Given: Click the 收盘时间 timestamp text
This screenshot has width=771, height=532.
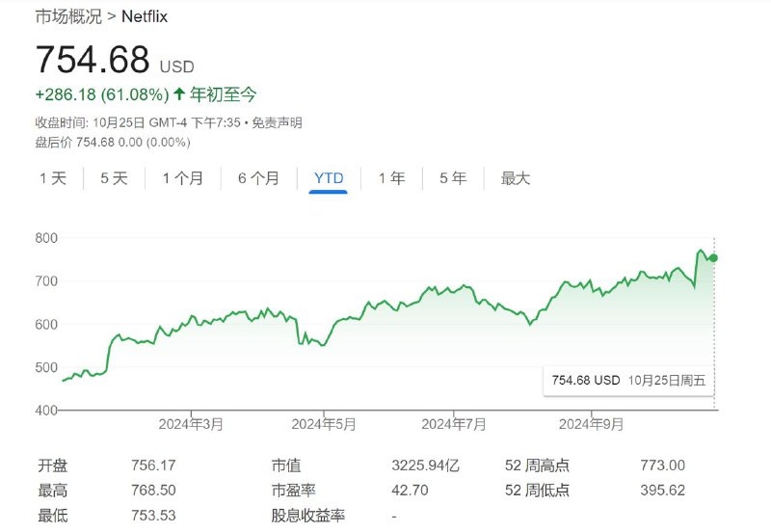Looking at the screenshot, I should [x=138, y=122].
